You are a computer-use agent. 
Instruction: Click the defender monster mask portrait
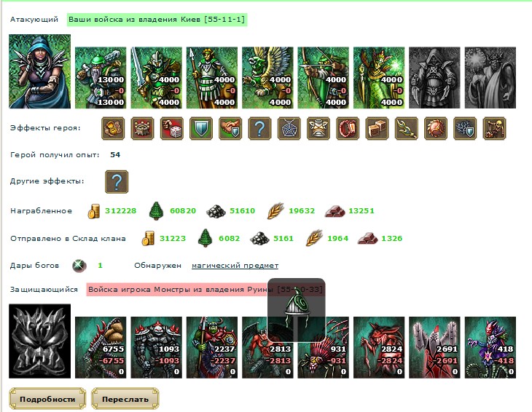point(39,341)
